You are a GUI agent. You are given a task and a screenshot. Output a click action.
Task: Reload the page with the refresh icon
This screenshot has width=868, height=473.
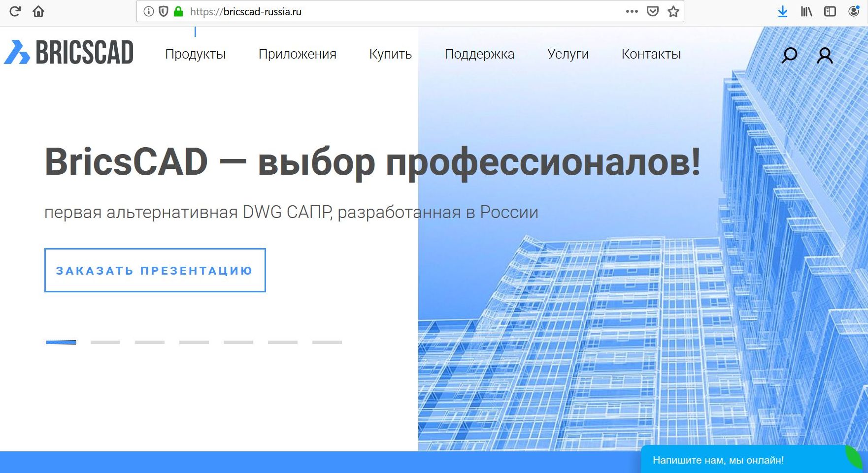tap(15, 11)
